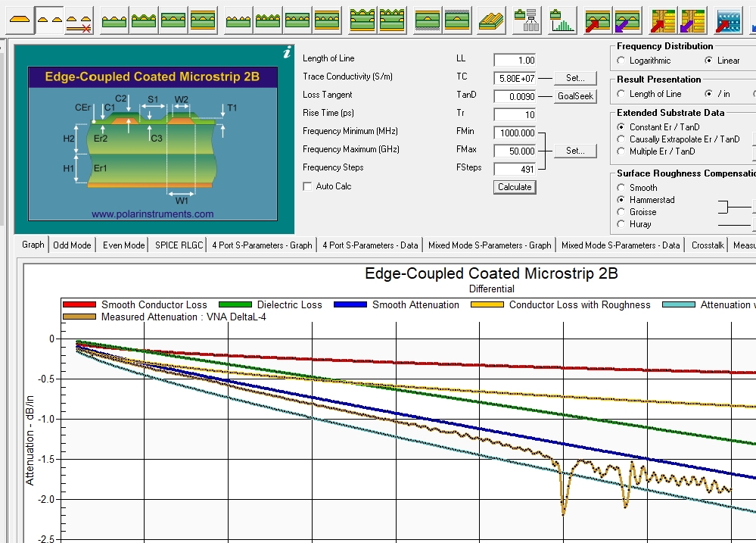Click the differential traces icon with red X
Image resolution: width=756 pixels, height=543 pixels.
coord(79,20)
